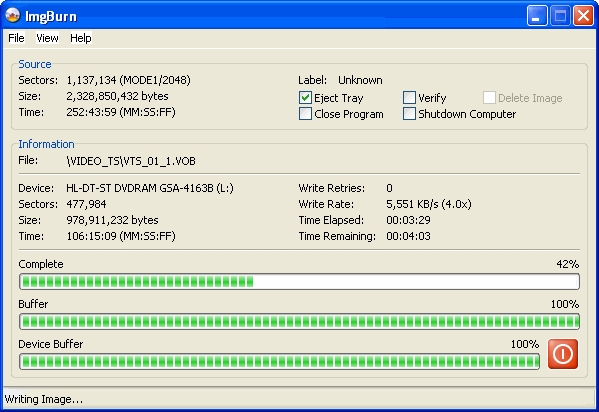Minimize the ImgBurn window

(x=537, y=16)
